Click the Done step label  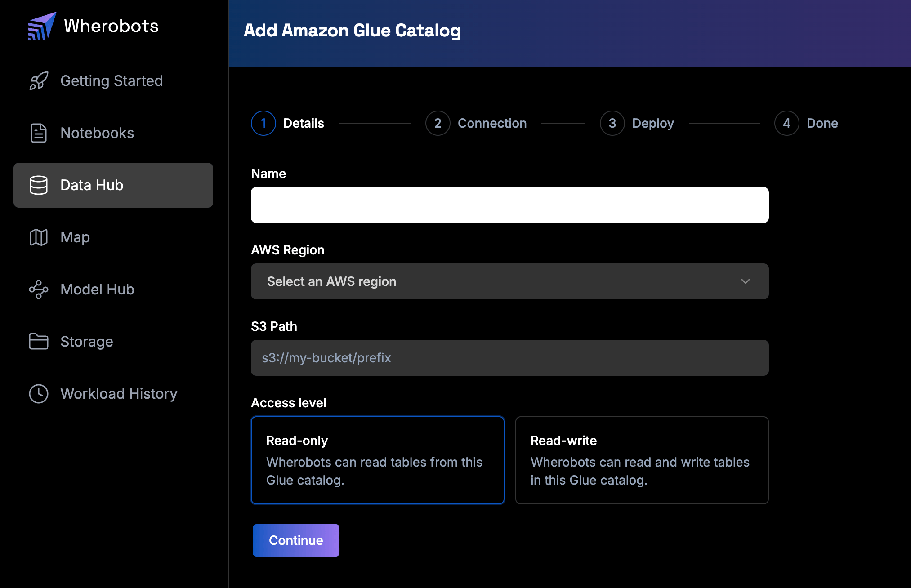[822, 123]
